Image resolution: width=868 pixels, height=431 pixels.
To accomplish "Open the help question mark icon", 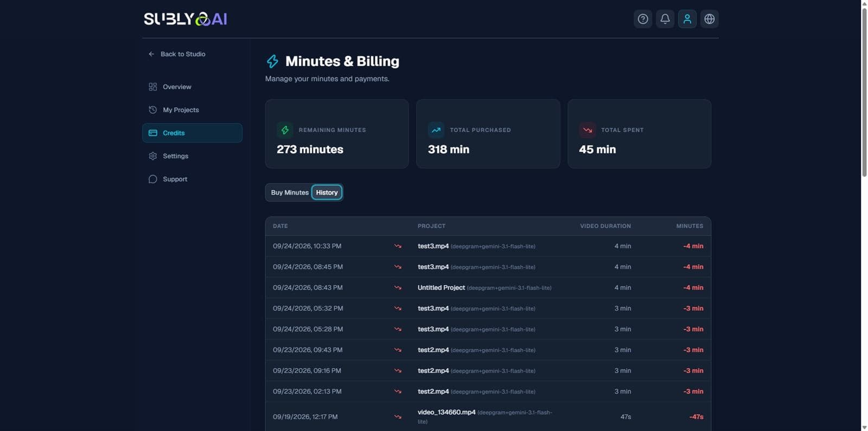I will point(643,19).
